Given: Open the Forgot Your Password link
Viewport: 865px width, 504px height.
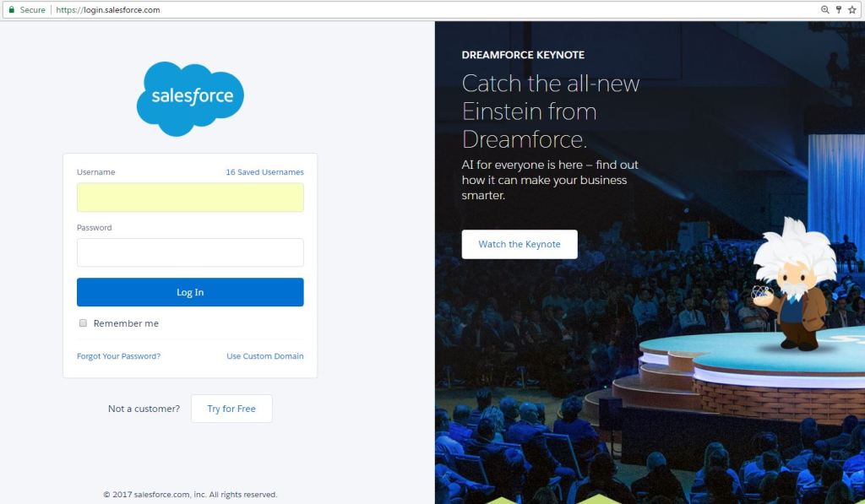Looking at the screenshot, I should pyautogui.click(x=118, y=356).
